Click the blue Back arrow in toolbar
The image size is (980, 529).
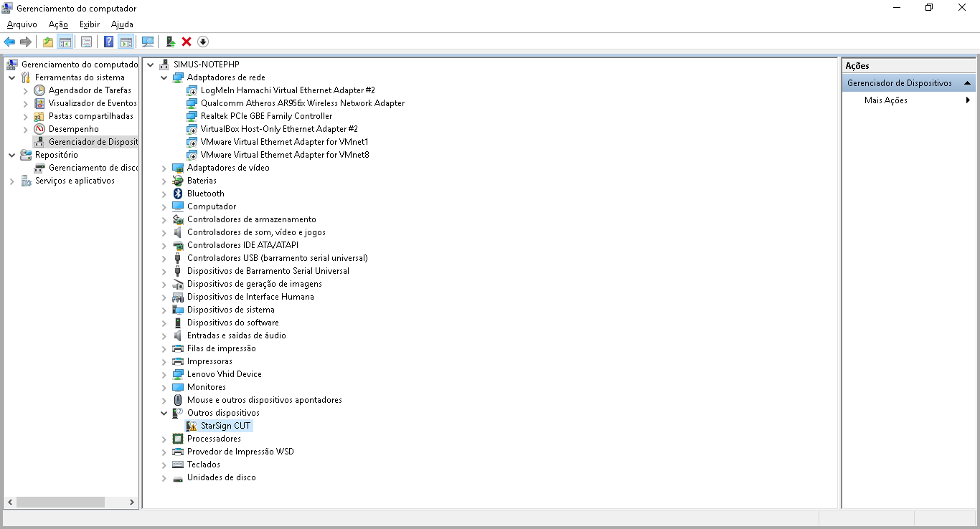pos(9,42)
